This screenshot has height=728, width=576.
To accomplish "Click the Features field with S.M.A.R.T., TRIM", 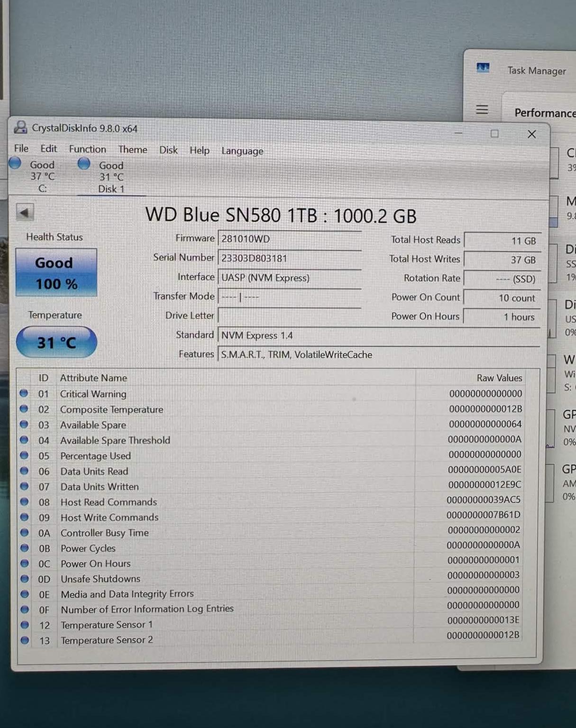I will click(x=379, y=355).
